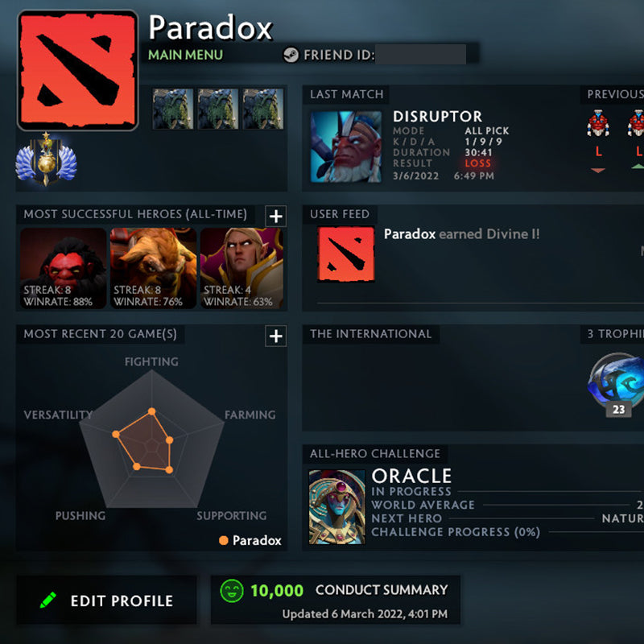Click first previous match hero icon
Screen dimensions: 644x644
pyautogui.click(x=598, y=123)
